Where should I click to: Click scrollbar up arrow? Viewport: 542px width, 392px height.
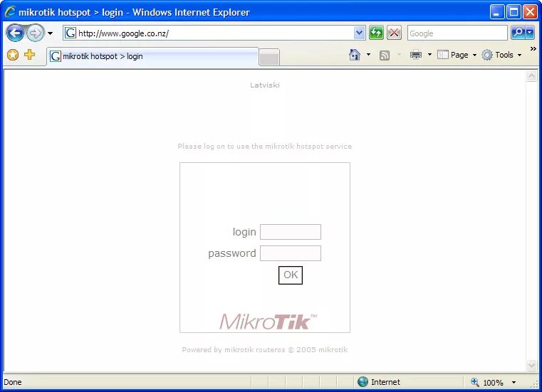[531, 76]
